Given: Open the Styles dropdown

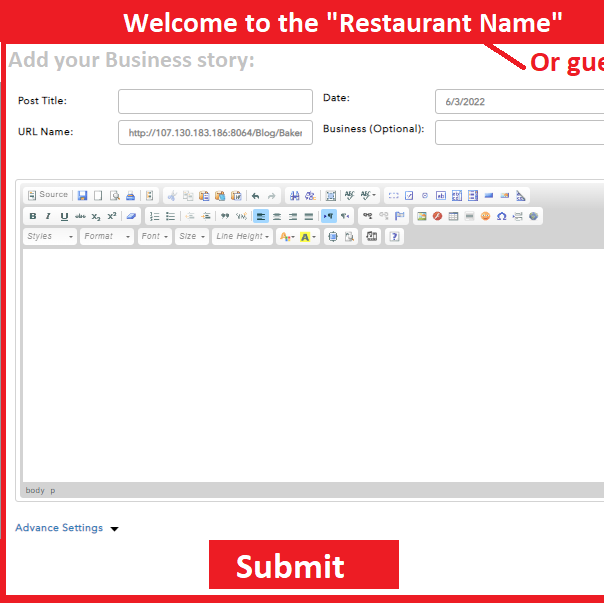Looking at the screenshot, I should click(x=50, y=237).
